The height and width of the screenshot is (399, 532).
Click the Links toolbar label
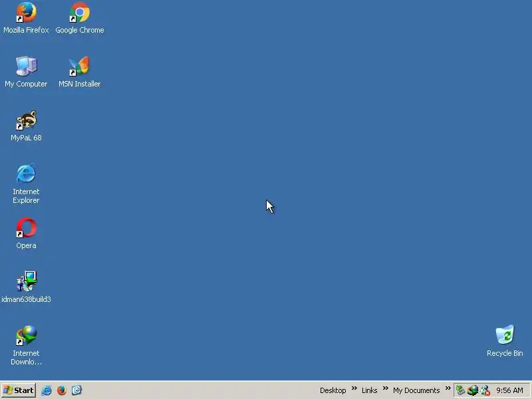pos(370,390)
